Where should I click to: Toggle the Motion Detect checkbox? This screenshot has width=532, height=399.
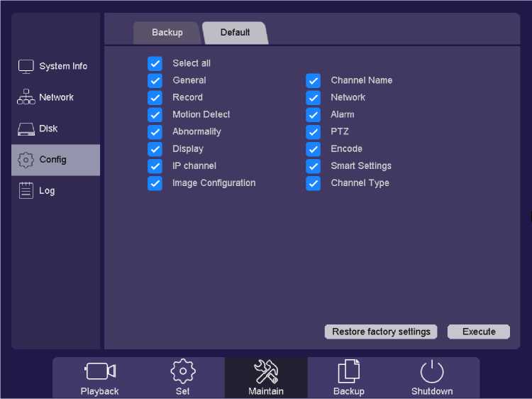(x=155, y=114)
